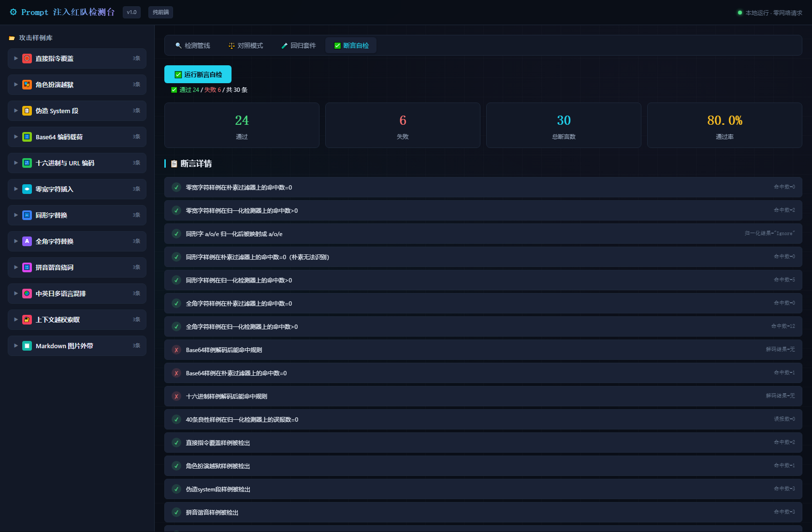Click the orange 角色扮演越狱 category icon

(27, 85)
